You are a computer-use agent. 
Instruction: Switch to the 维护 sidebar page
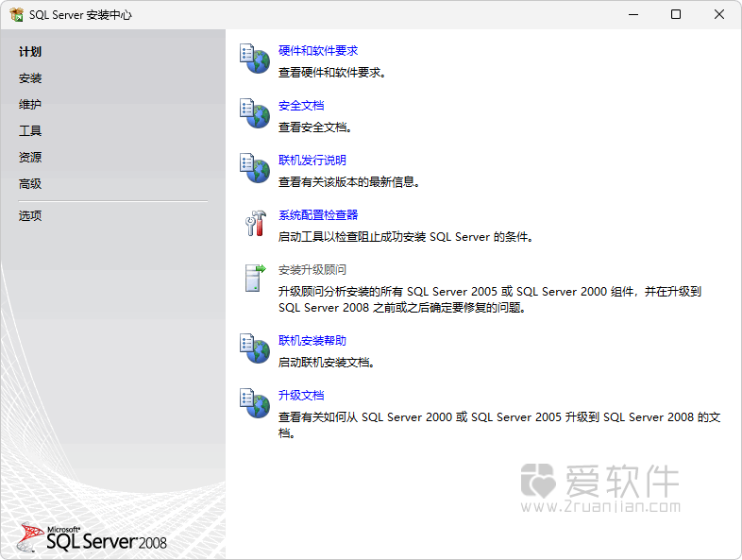30,104
